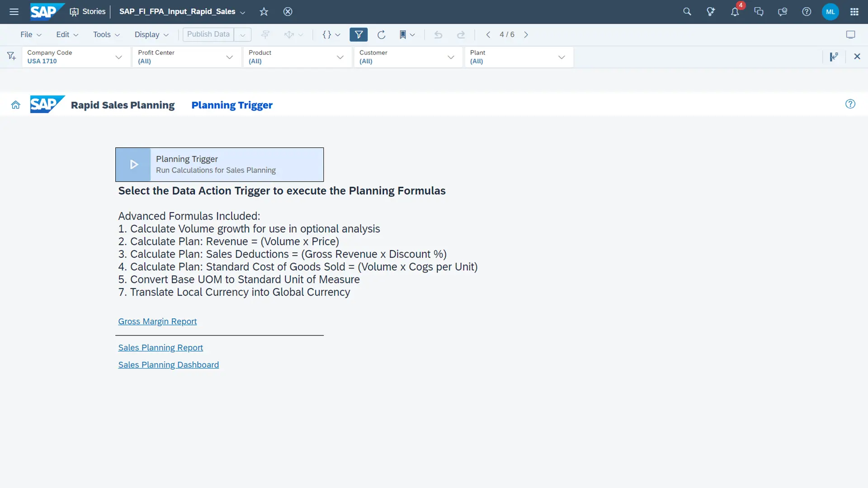The image size is (868, 488).
Task: Click the Rapid Sales Planning title
Action: [123, 105]
